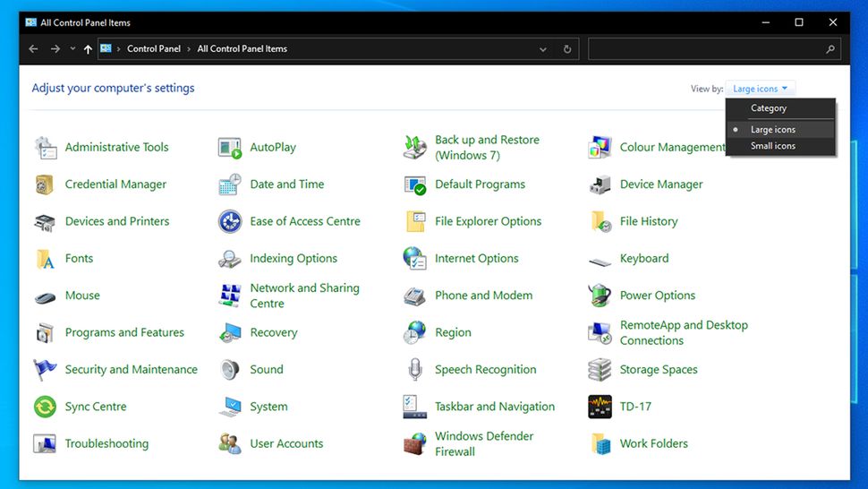Select the Small icons view option
868x489 pixels.
point(772,146)
